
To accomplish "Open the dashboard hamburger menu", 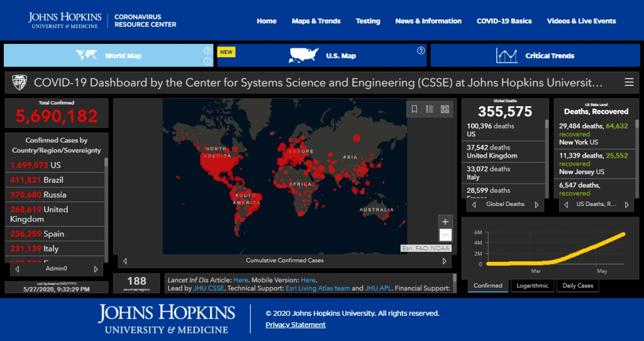I will click(629, 82).
